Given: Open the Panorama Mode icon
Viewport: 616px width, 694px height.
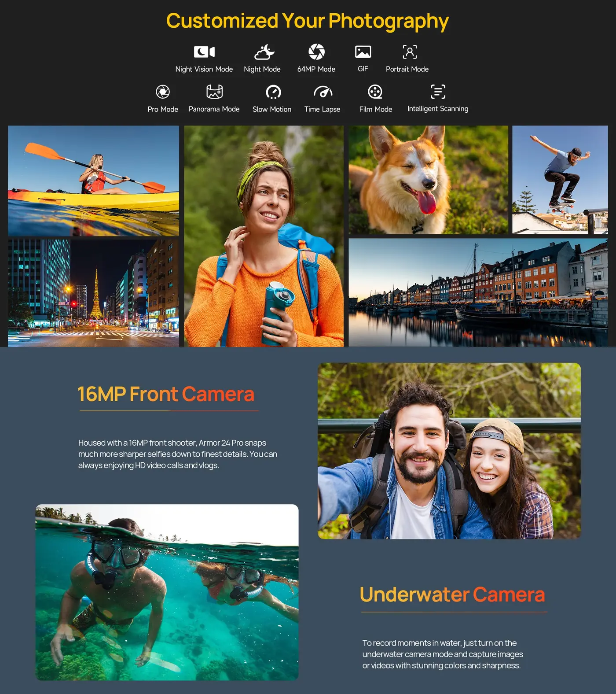Looking at the screenshot, I should pyautogui.click(x=214, y=92).
